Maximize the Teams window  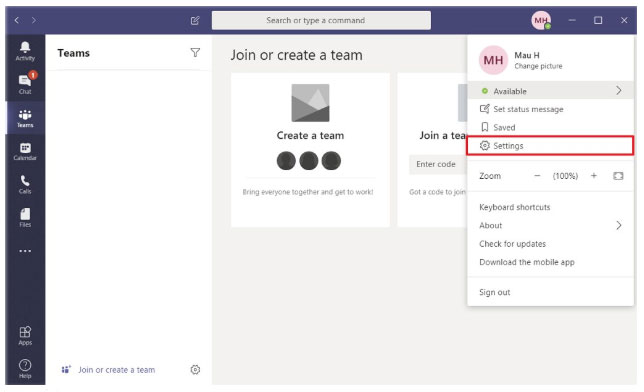click(x=598, y=20)
